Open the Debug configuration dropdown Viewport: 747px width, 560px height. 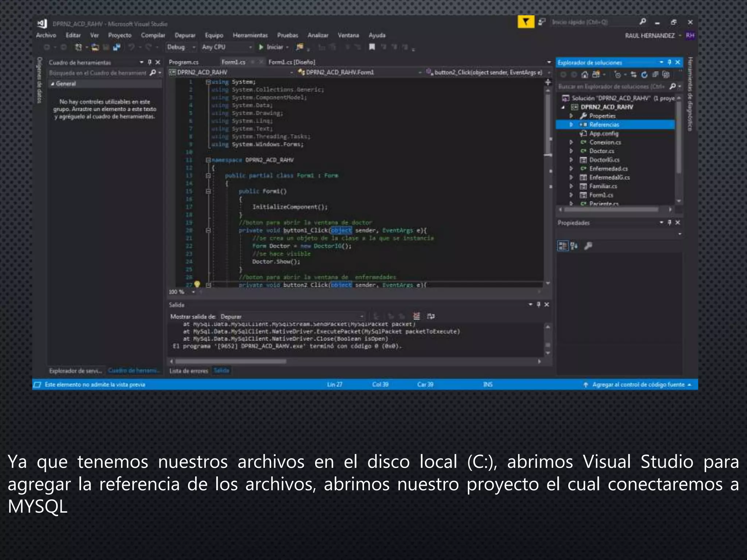182,47
